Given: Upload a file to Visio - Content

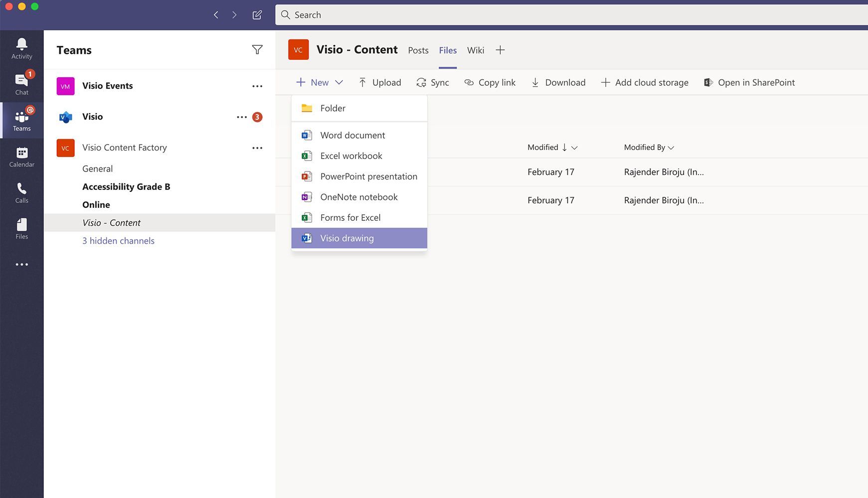Looking at the screenshot, I should (379, 82).
